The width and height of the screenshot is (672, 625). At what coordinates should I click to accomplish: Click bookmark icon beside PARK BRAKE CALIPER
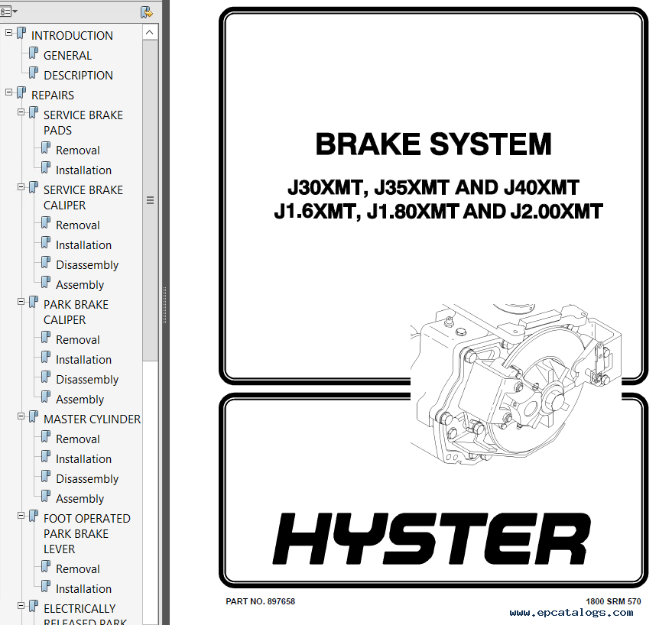(x=34, y=303)
